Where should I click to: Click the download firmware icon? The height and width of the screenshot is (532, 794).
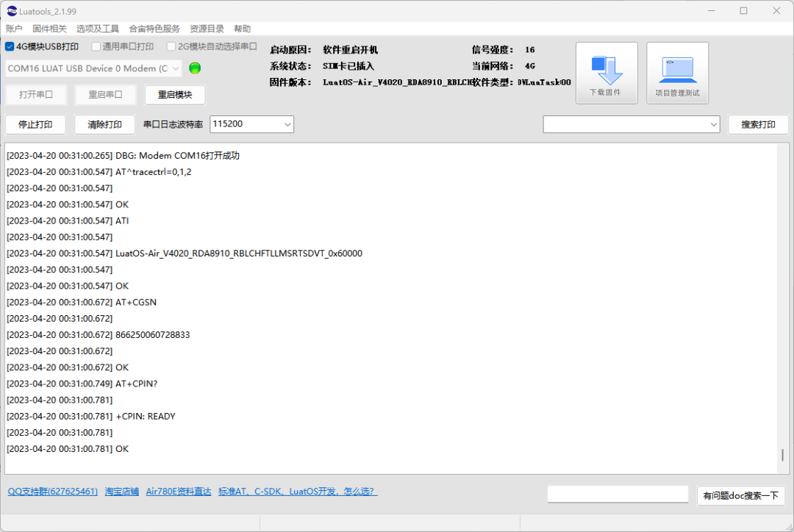(x=606, y=72)
